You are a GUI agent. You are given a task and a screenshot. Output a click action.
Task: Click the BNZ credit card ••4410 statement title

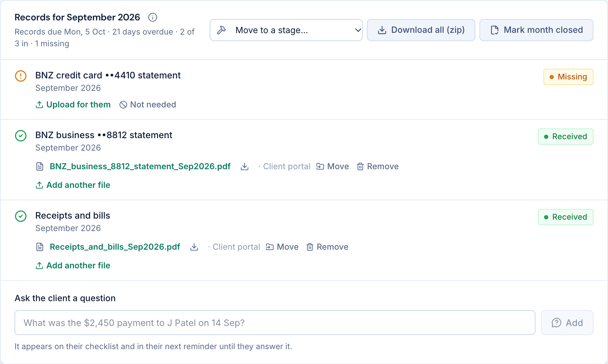click(x=108, y=75)
